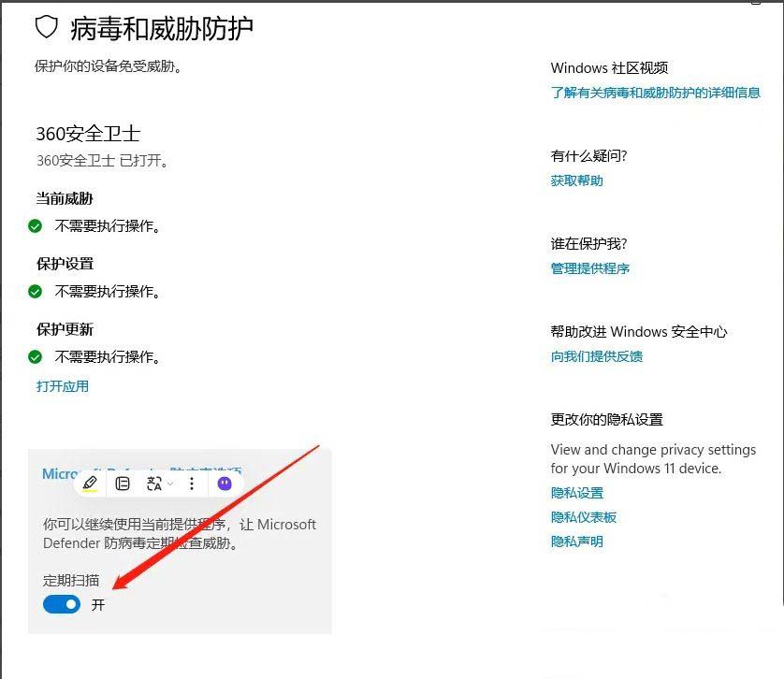Open 了解有关病毒和威胁防护的详细信息 link
784x679 pixels.
coord(656,93)
